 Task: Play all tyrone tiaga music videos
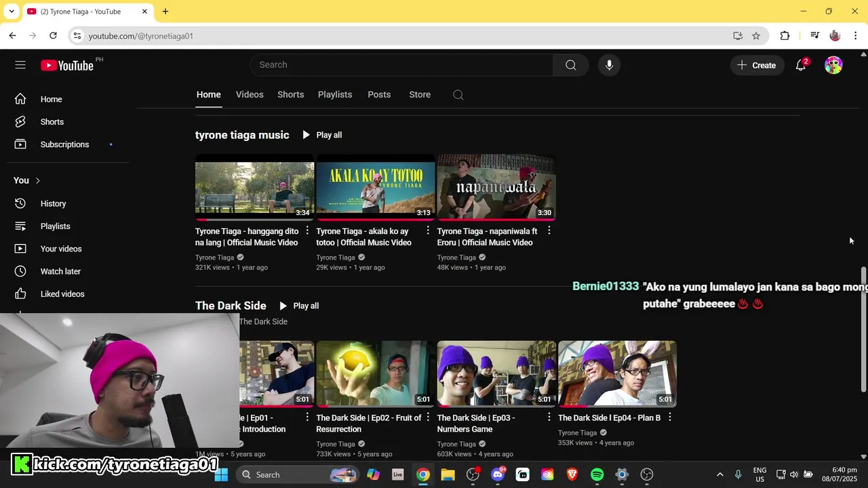(321, 135)
